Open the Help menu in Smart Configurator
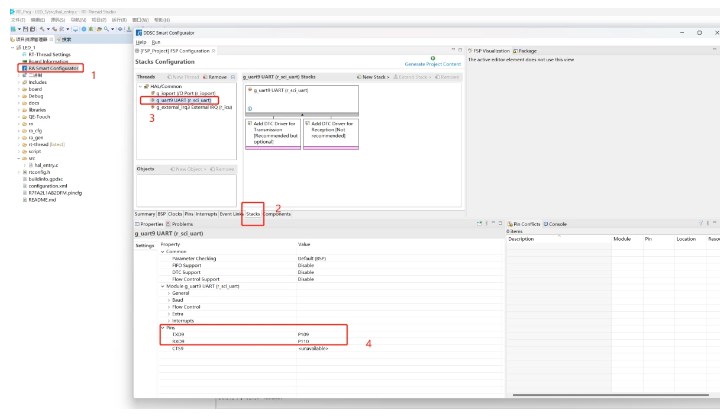Viewport: 725px width, 419px height. coord(141,42)
